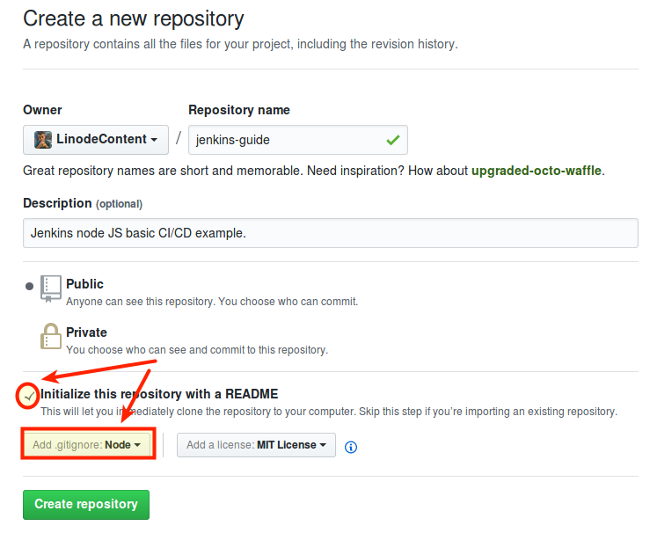Click the Repository name label

click(239, 110)
